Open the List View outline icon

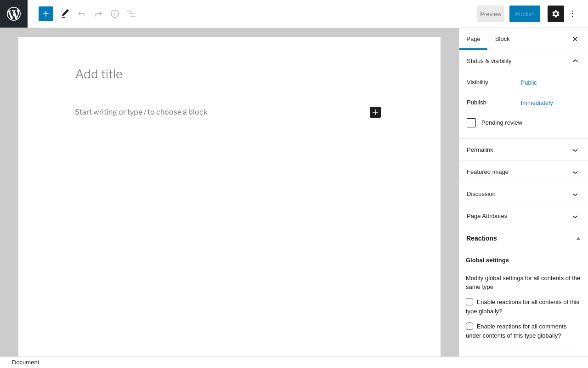coord(131,14)
